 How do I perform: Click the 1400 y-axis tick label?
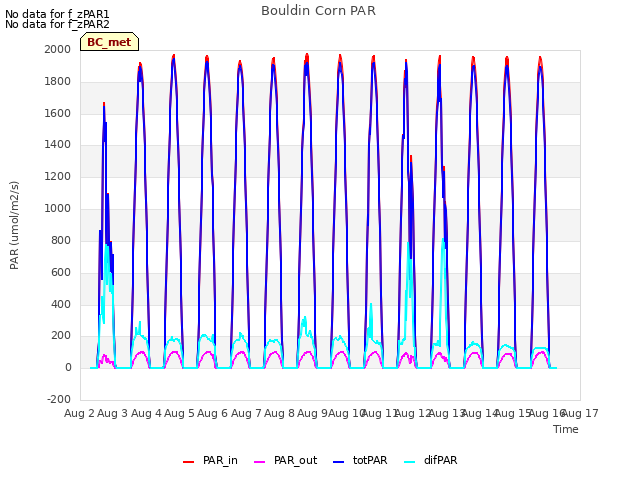pyautogui.click(x=58, y=144)
